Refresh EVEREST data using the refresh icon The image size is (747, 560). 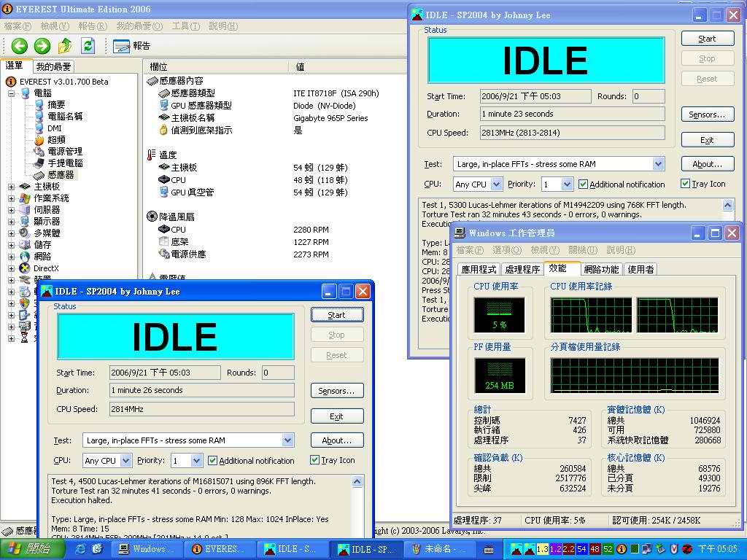coord(88,46)
